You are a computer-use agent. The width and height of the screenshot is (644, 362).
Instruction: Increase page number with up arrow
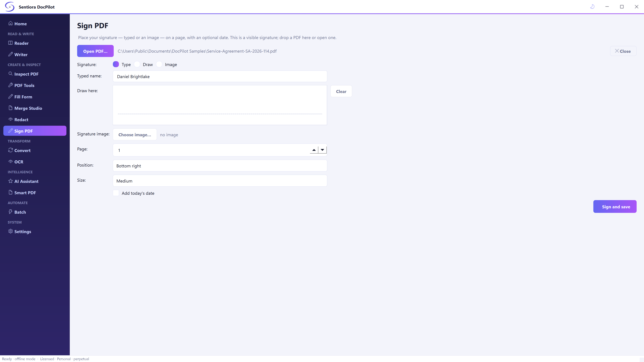point(314,150)
